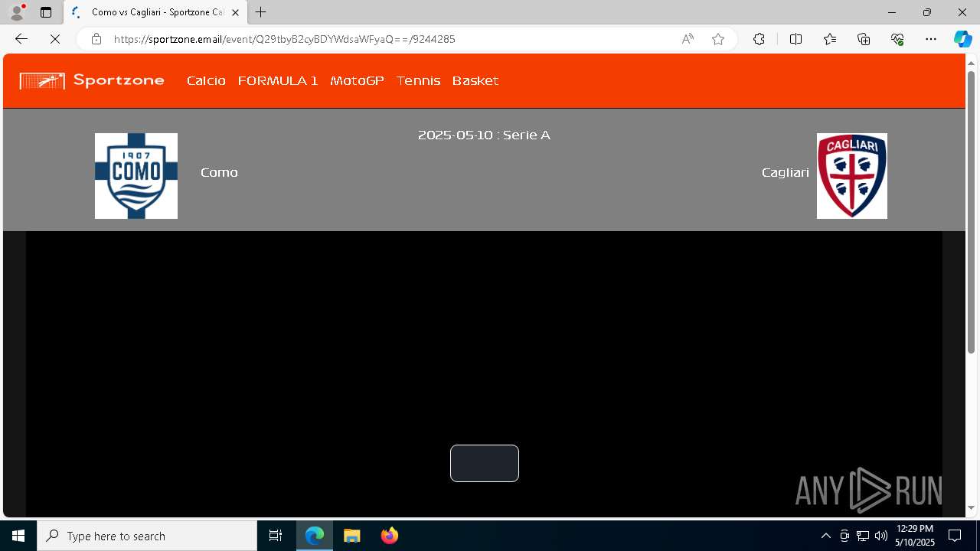Open the tab actions menu icon

[46, 12]
